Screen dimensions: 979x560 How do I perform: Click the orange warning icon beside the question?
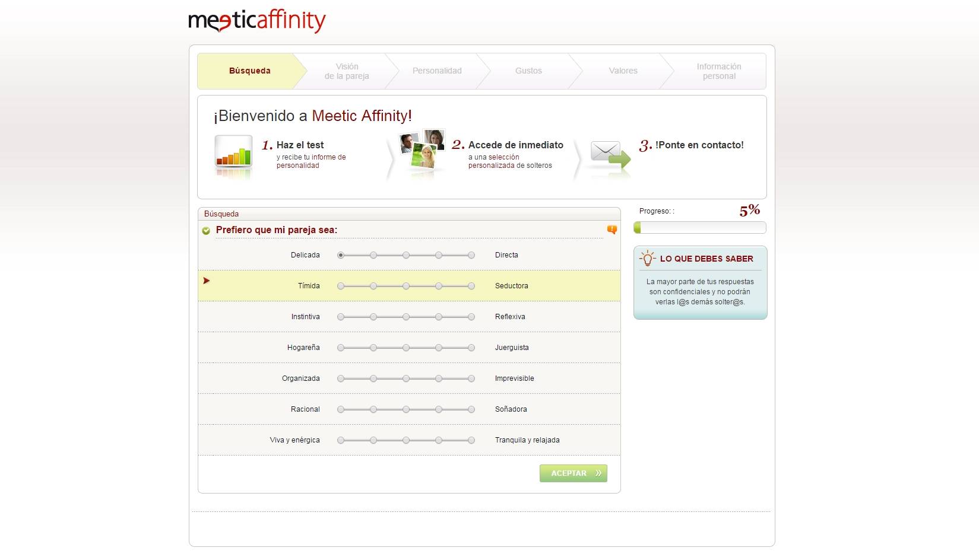tap(612, 230)
